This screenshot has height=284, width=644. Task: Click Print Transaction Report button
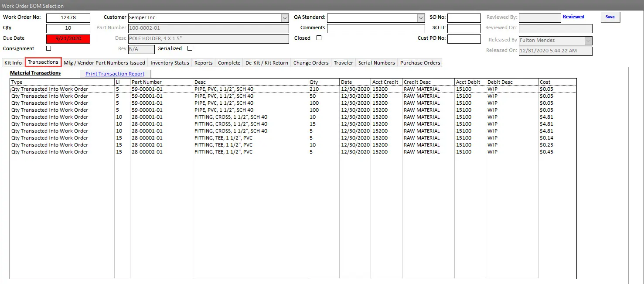(115, 74)
